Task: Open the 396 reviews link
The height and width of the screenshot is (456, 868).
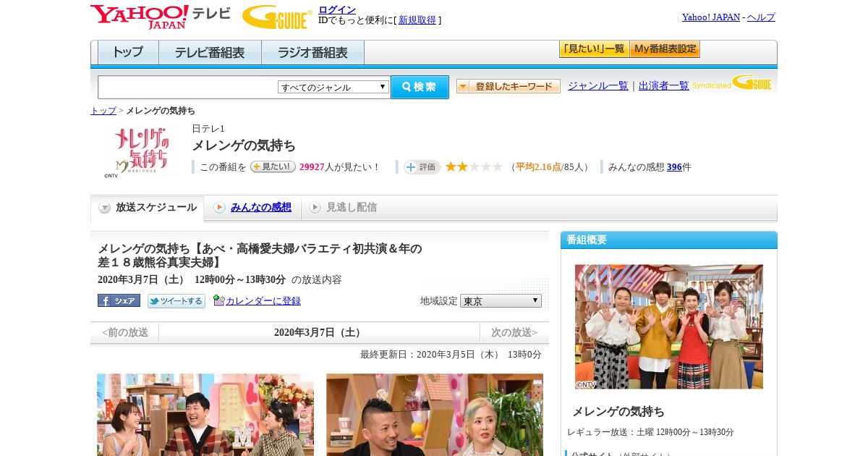Action: coord(674,167)
